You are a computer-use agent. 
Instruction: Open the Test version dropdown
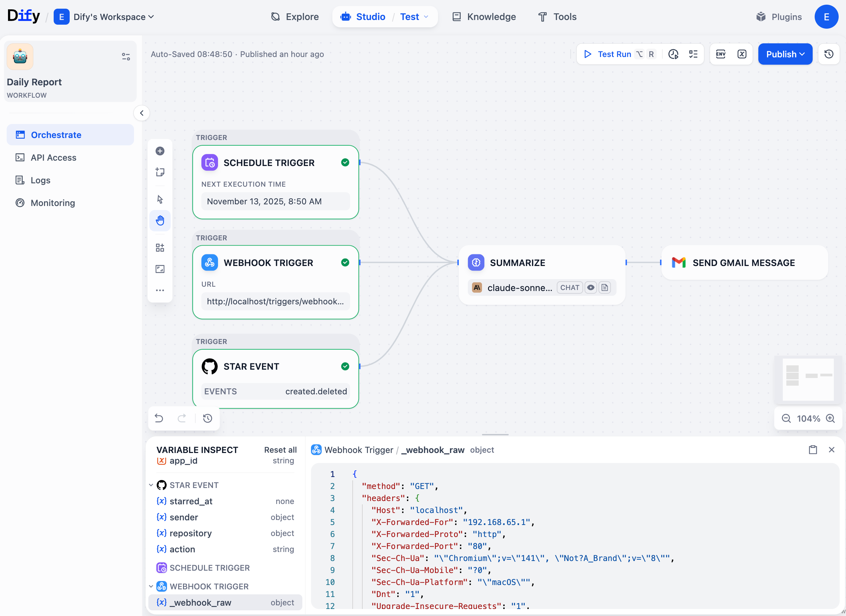point(413,17)
